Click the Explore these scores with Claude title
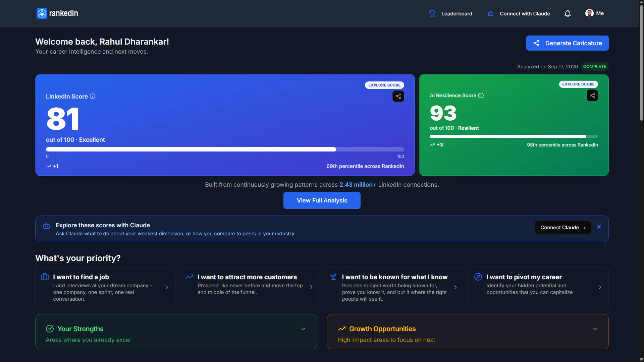The width and height of the screenshot is (644, 362). pyautogui.click(x=103, y=225)
